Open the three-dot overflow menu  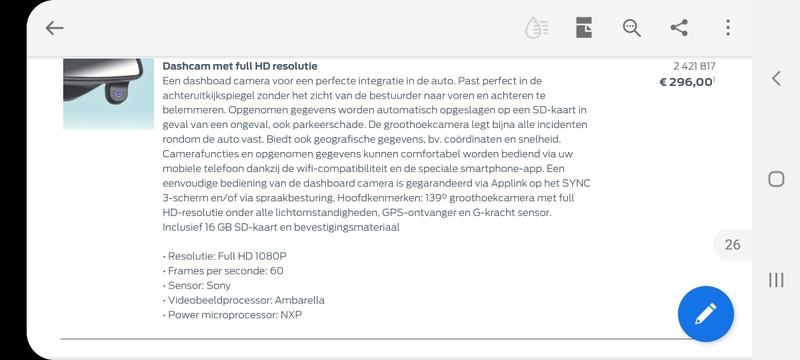tap(728, 28)
